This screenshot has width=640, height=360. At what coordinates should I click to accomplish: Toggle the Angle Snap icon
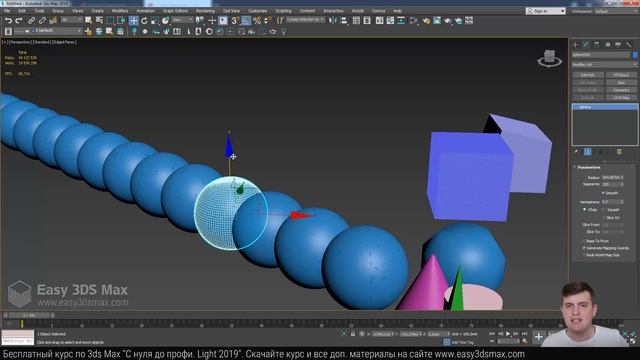pos(246,20)
